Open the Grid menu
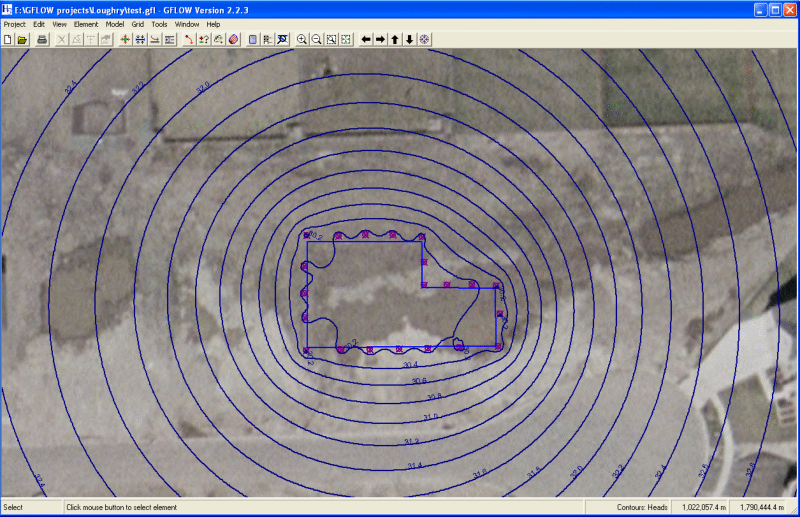 pyautogui.click(x=138, y=24)
